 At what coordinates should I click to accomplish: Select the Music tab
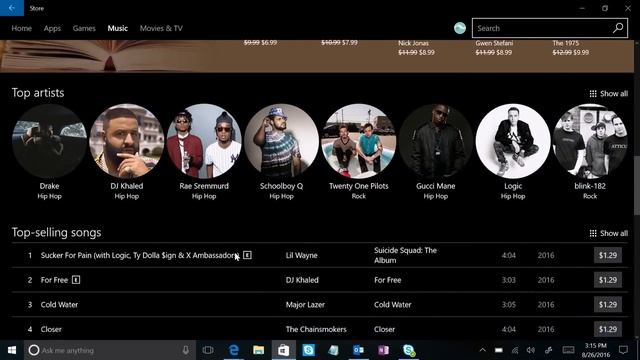118,28
